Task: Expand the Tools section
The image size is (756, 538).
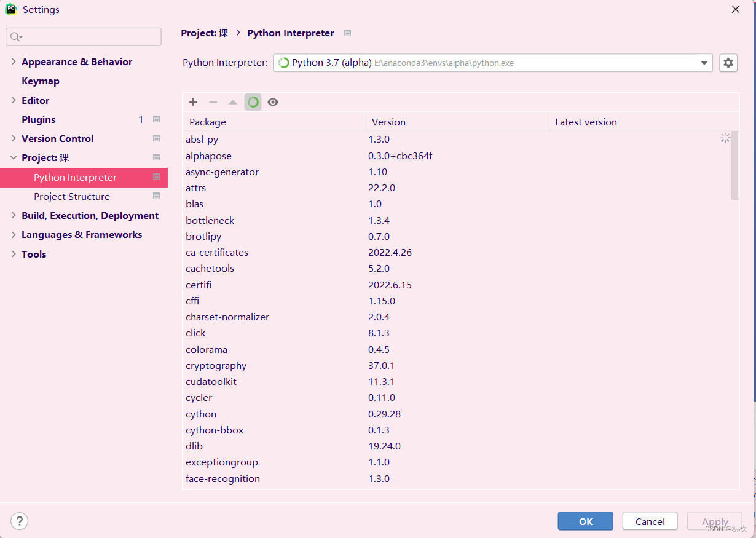Action: [x=14, y=254]
